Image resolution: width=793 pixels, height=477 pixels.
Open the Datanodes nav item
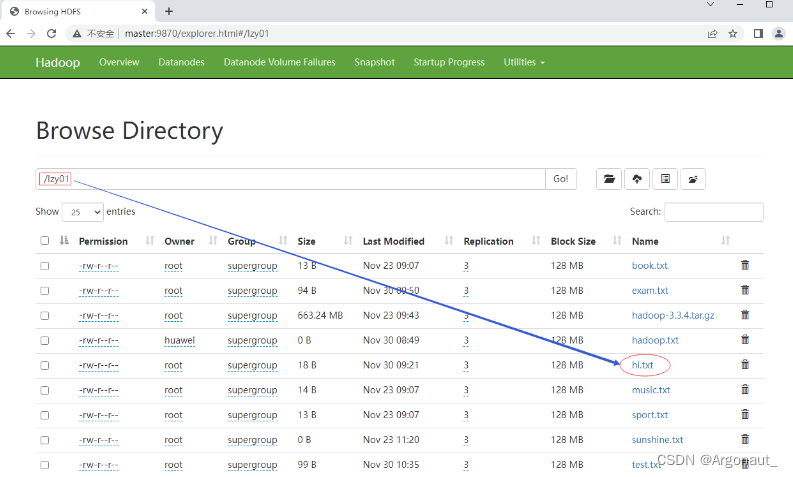pyautogui.click(x=182, y=62)
